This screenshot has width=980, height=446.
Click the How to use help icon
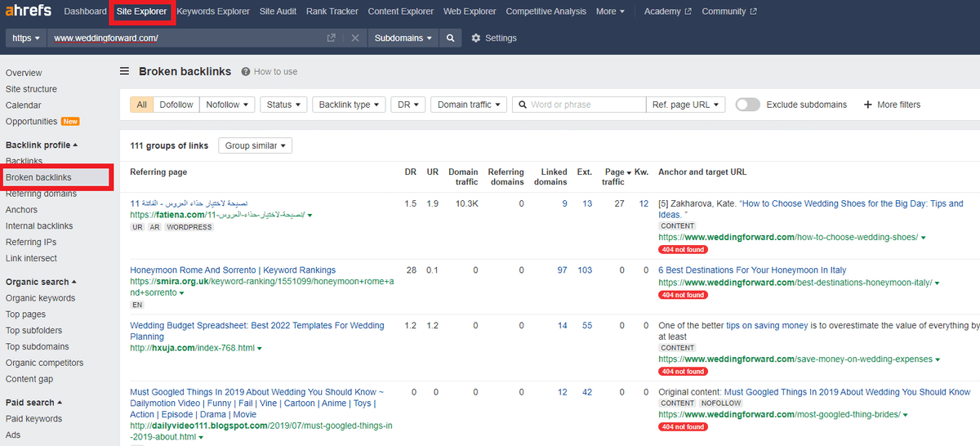pyautogui.click(x=245, y=72)
